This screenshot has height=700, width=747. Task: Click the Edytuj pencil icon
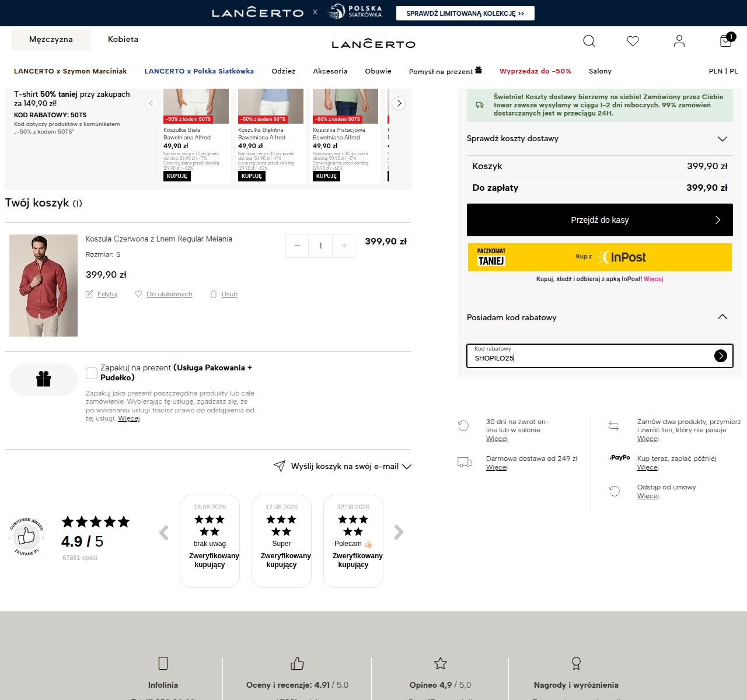[89, 294]
